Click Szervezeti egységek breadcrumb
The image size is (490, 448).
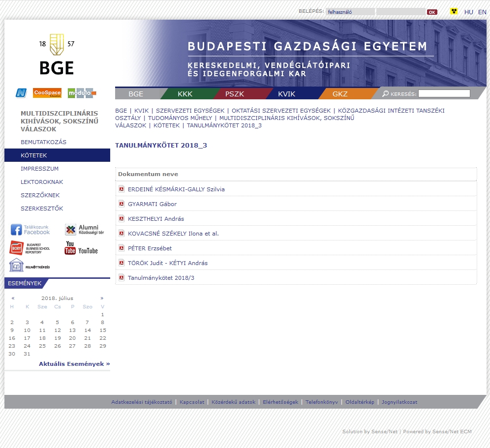190,111
